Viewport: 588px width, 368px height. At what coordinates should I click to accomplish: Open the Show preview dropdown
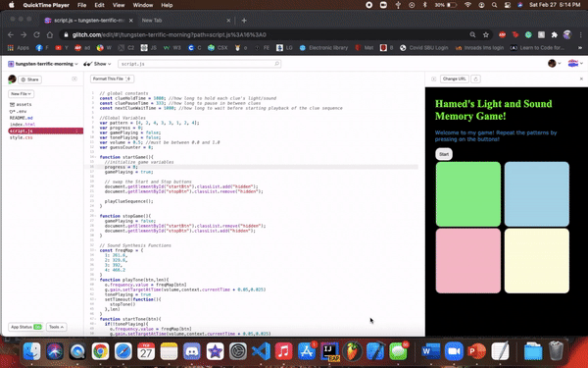(97, 64)
